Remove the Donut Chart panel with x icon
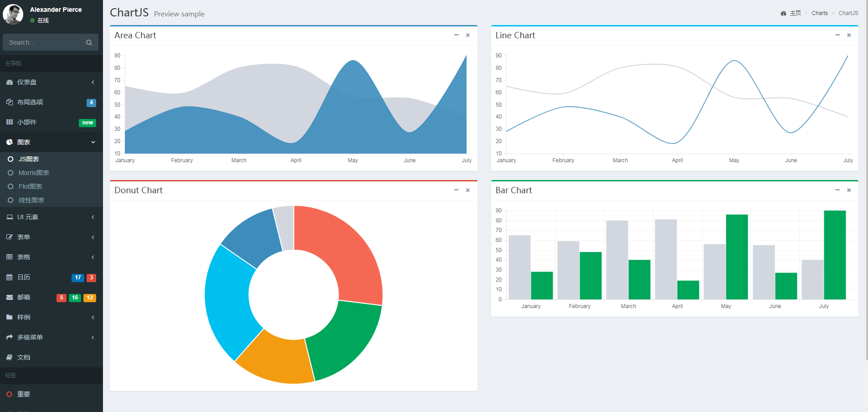This screenshot has width=868, height=412. 468,190
